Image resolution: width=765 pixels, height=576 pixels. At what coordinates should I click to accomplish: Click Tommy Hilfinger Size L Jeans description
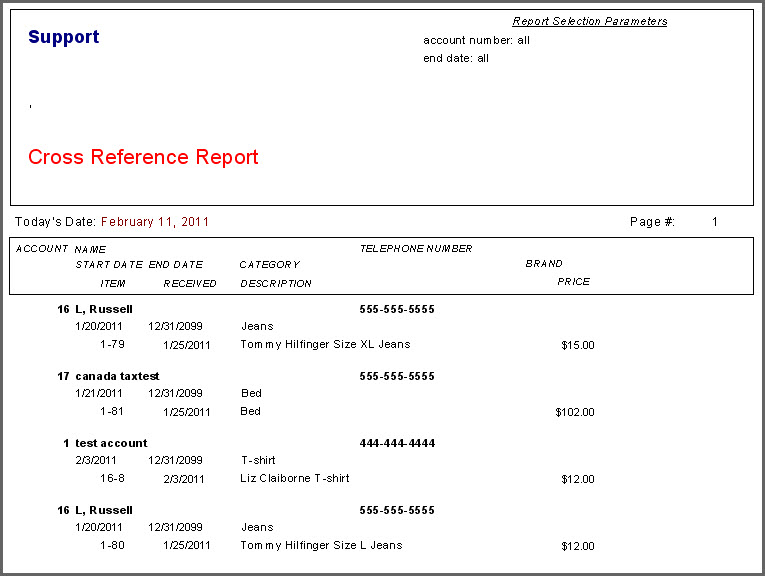coord(321,545)
